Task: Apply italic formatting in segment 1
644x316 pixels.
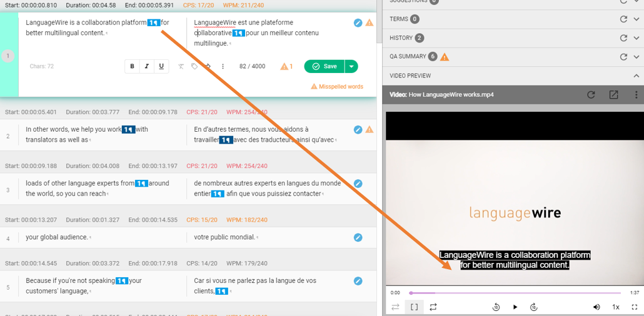Action: pyautogui.click(x=147, y=66)
